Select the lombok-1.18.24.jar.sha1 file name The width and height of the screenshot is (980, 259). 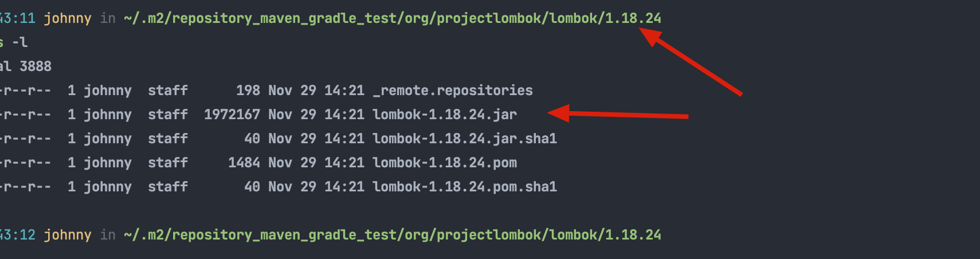coord(465,139)
